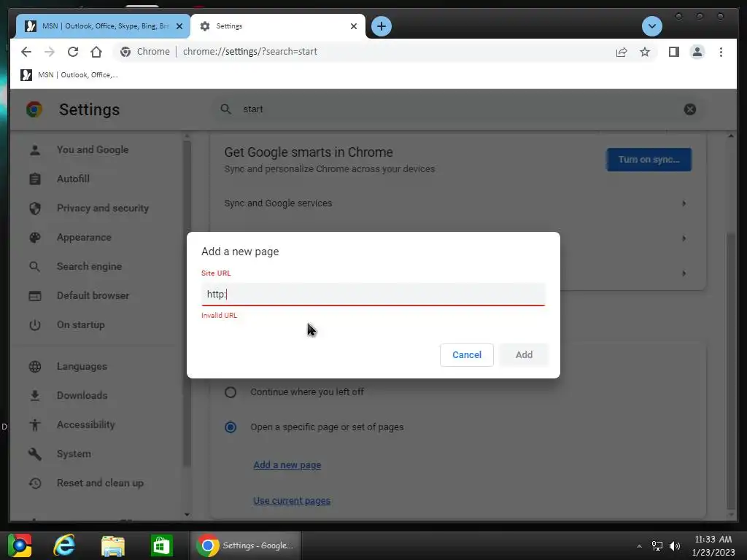This screenshot has width=747, height=560.
Task: Select the Settings tab
Action: (x=278, y=26)
